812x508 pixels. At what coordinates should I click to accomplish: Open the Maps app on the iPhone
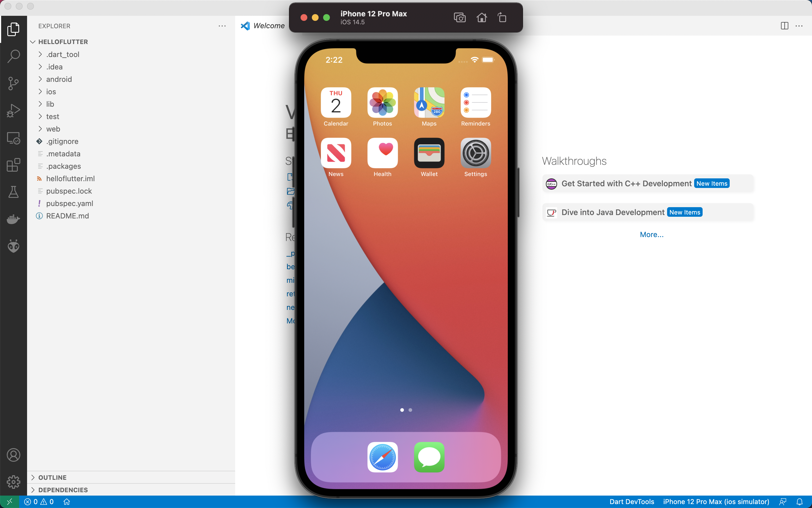click(x=429, y=102)
